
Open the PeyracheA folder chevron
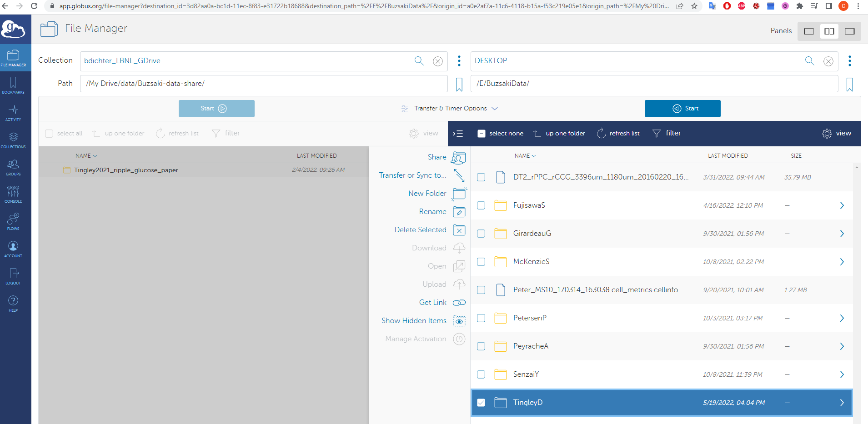(x=842, y=346)
